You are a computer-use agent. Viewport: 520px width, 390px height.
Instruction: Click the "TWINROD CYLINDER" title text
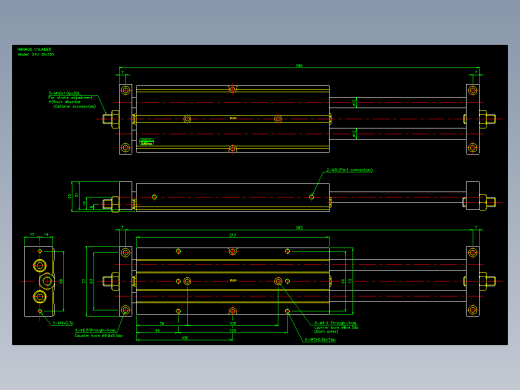coord(34,49)
